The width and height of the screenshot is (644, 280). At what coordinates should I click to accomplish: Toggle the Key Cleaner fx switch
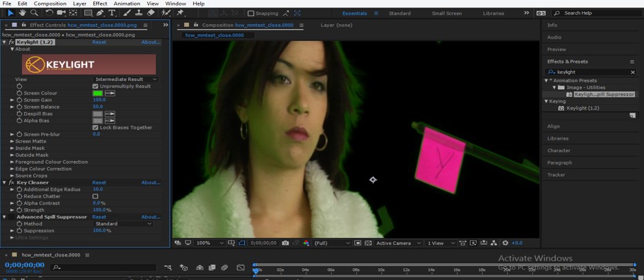(12, 183)
